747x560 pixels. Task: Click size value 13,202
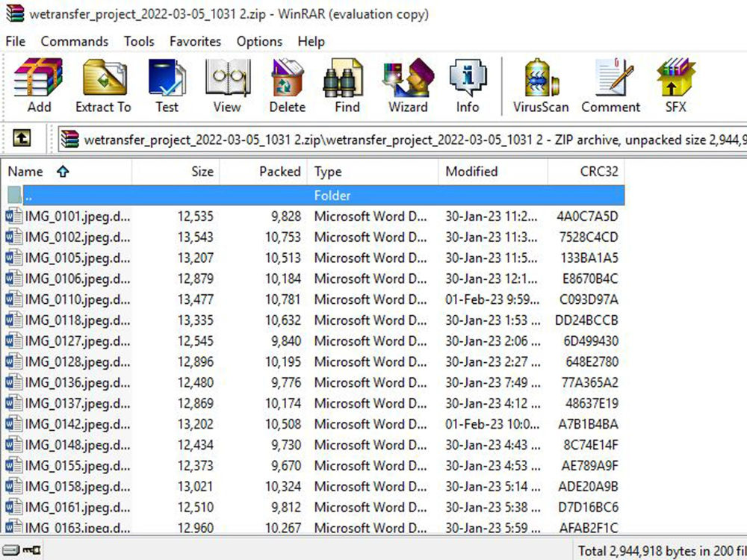tap(195, 424)
